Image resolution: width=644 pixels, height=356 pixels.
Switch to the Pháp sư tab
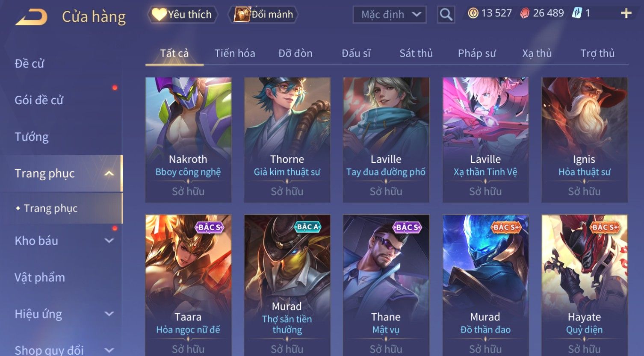pyautogui.click(x=477, y=53)
